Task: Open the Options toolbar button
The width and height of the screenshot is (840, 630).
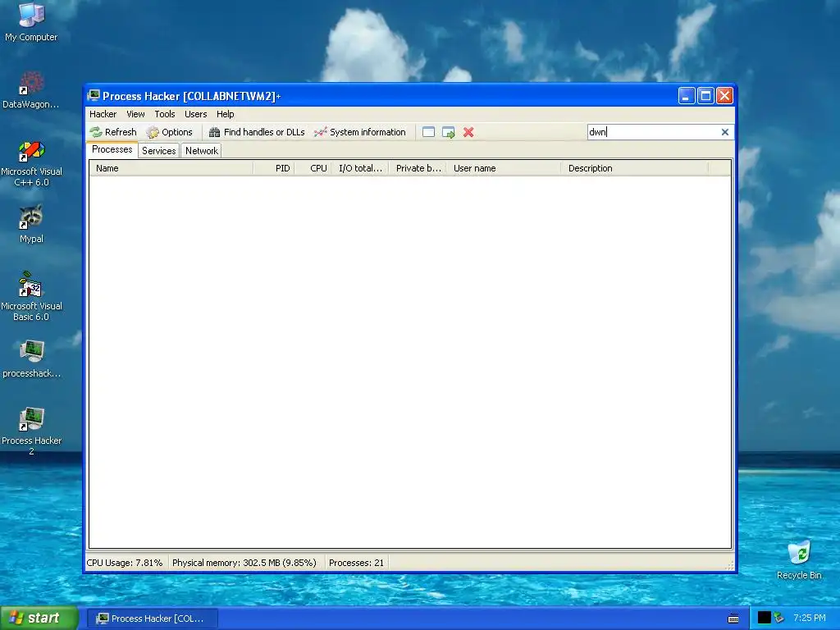Action: pos(169,132)
